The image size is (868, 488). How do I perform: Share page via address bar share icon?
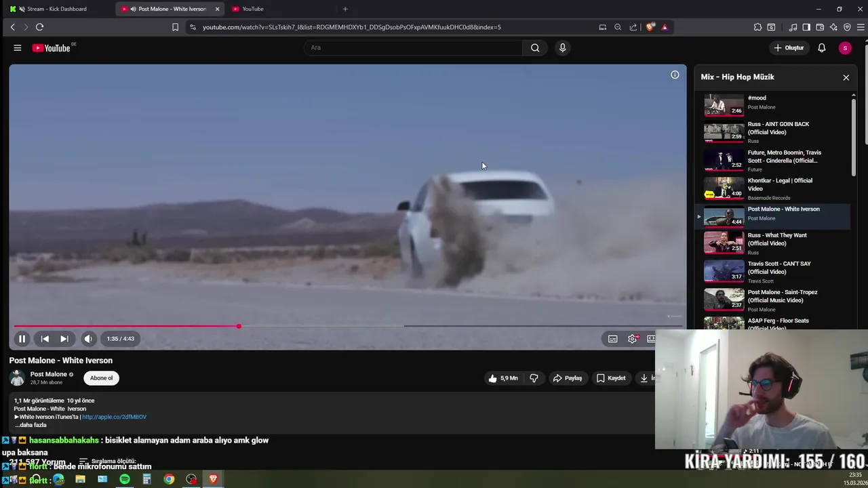633,27
